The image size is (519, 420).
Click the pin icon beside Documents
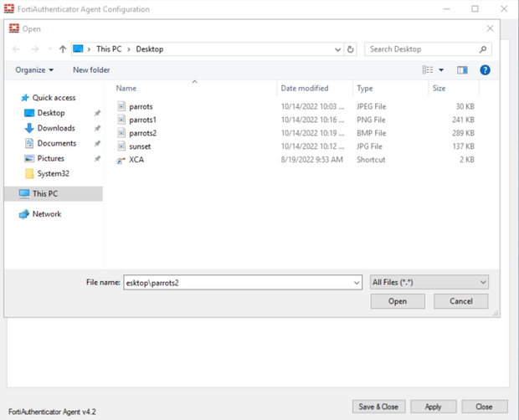[97, 144]
